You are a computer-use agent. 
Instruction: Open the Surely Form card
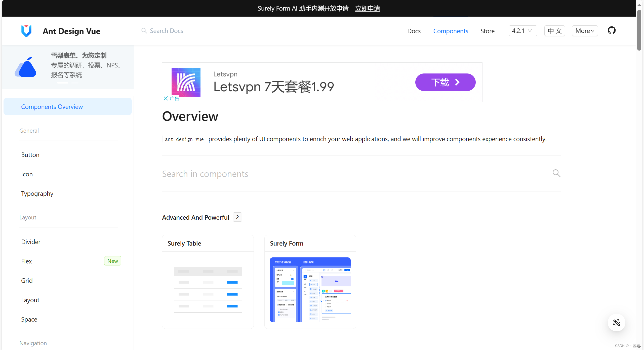tap(310, 282)
